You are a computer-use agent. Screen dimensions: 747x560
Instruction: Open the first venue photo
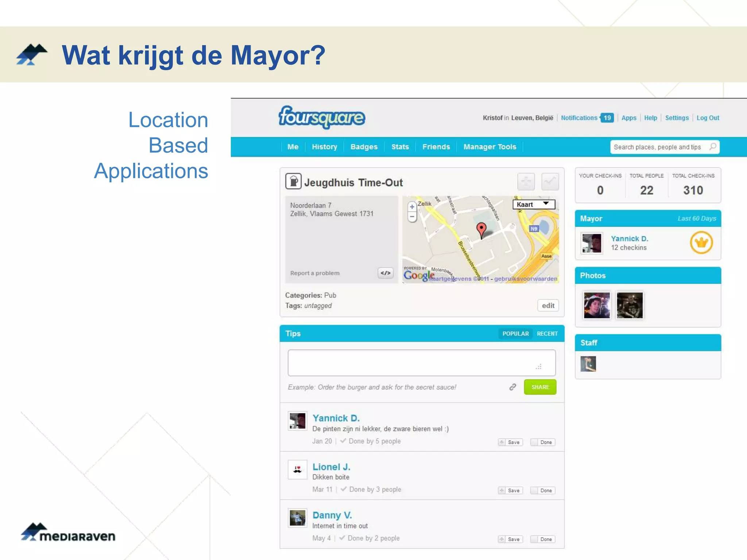[597, 305]
